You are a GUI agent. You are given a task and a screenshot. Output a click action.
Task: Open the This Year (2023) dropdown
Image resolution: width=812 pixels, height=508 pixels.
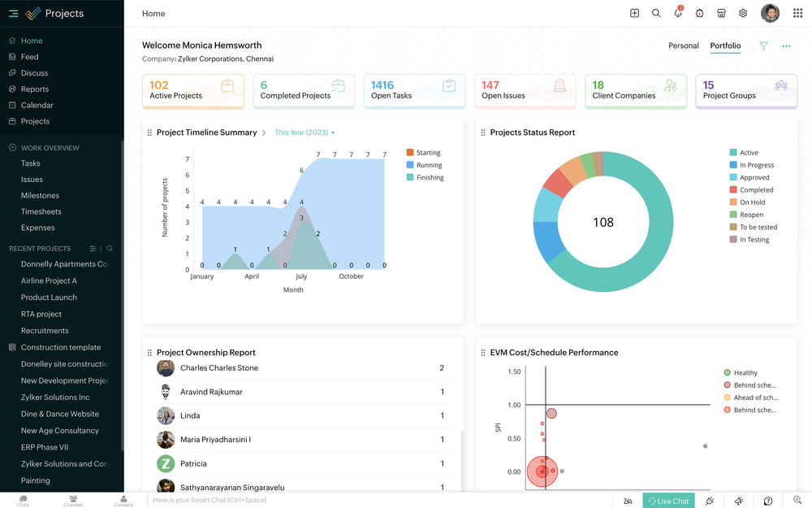tap(304, 132)
